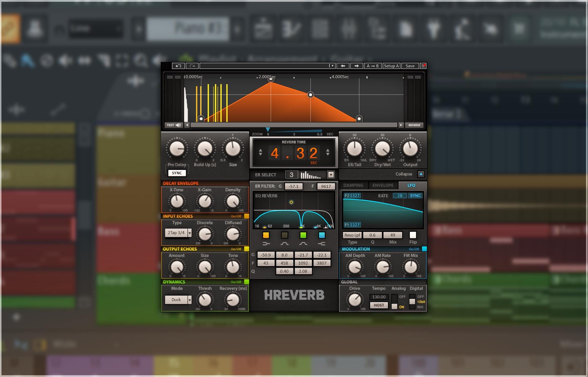Load previous preset with left arrow
Viewport: 588px width, 377px height.
(343, 66)
